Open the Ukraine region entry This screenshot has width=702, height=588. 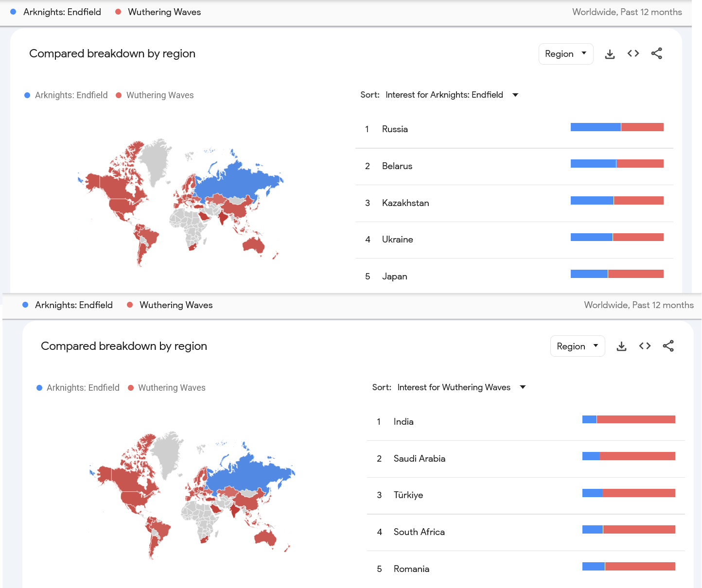coord(514,240)
